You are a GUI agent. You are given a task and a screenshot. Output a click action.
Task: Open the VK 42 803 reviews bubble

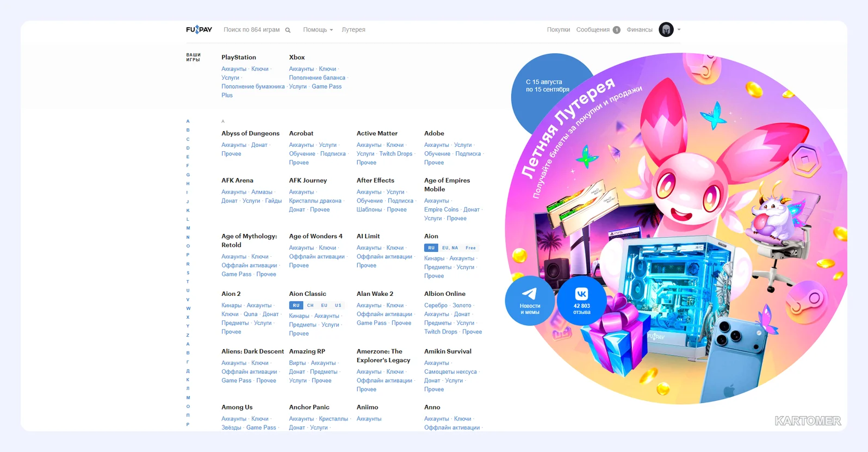pos(581,301)
